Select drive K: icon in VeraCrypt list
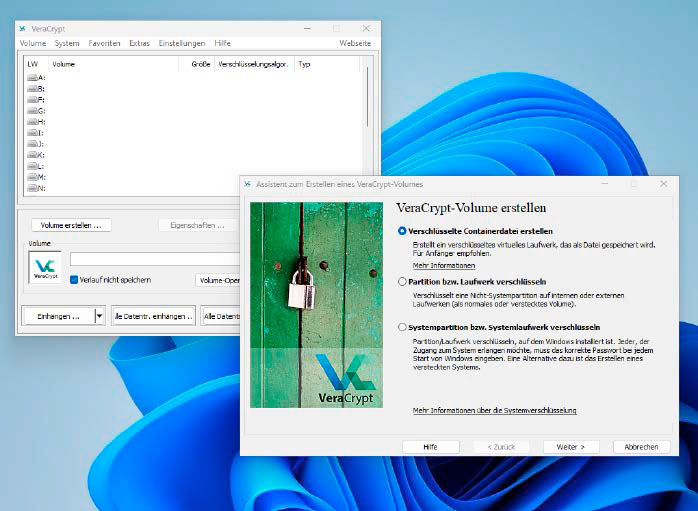Viewport: 698px width, 511px height. click(32, 155)
